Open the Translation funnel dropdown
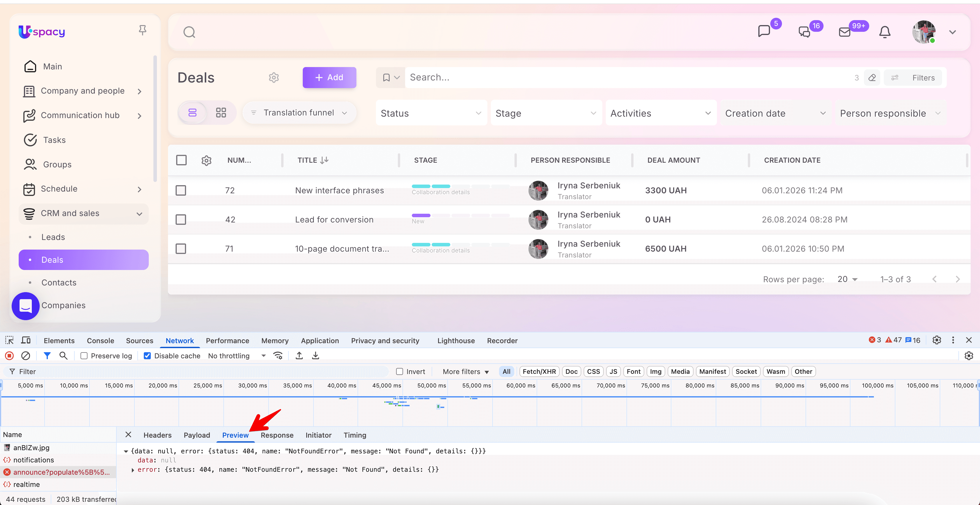The height and width of the screenshot is (505, 980). 300,113
